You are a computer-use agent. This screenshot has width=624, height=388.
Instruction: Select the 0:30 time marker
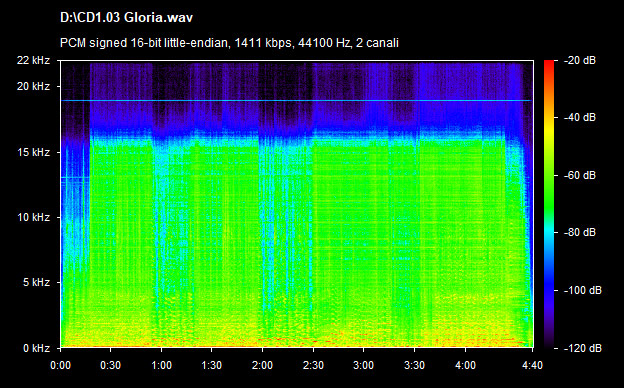111,365
